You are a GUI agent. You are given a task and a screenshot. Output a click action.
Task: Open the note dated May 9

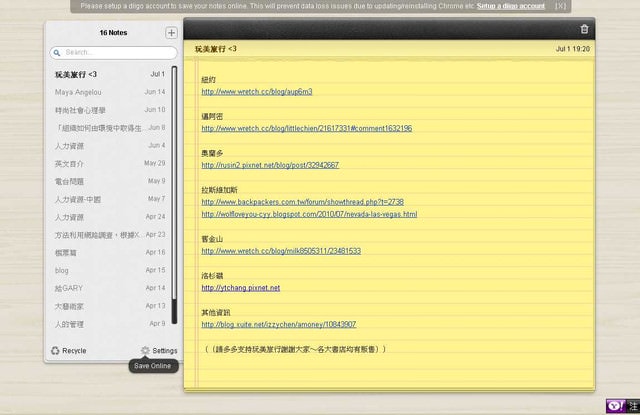pos(110,181)
